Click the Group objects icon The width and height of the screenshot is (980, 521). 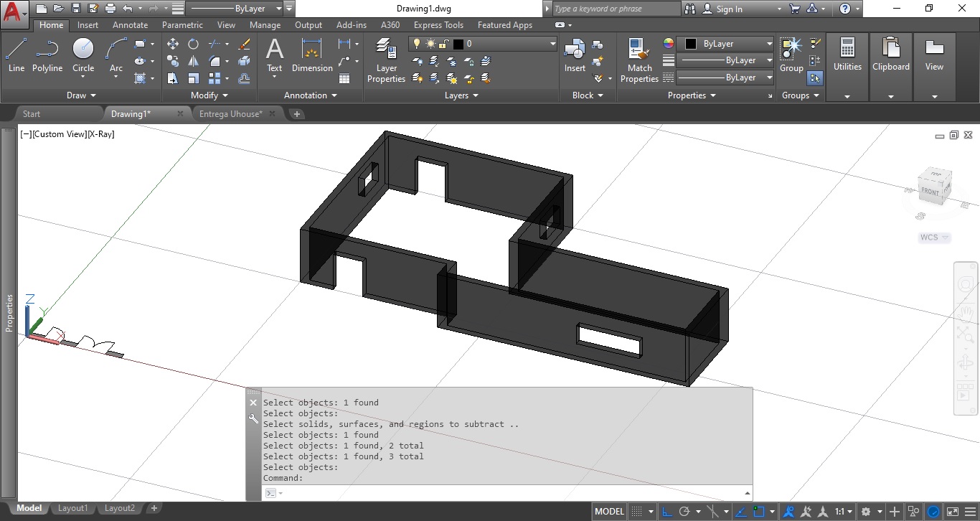click(791, 55)
